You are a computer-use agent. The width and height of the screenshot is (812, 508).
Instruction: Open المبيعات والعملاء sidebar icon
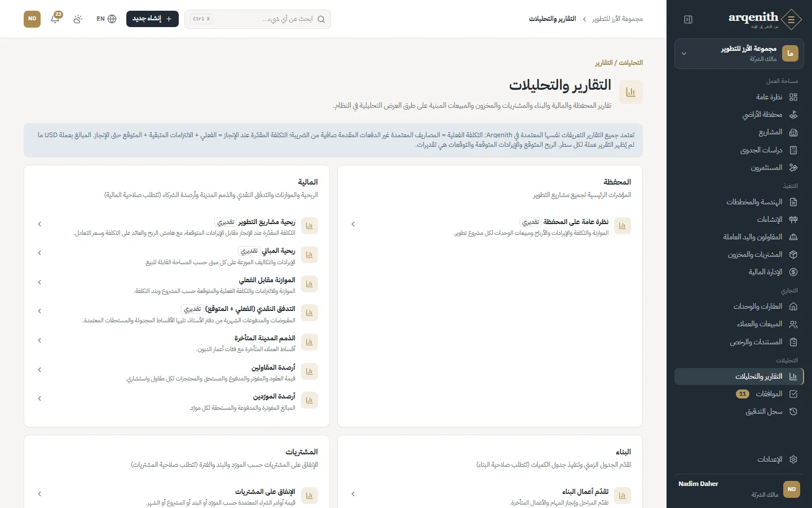793,324
